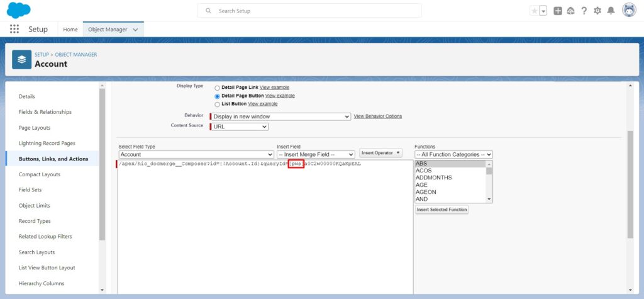Click the functions list scroll down arrow
The image size is (644, 299).
(489, 199)
